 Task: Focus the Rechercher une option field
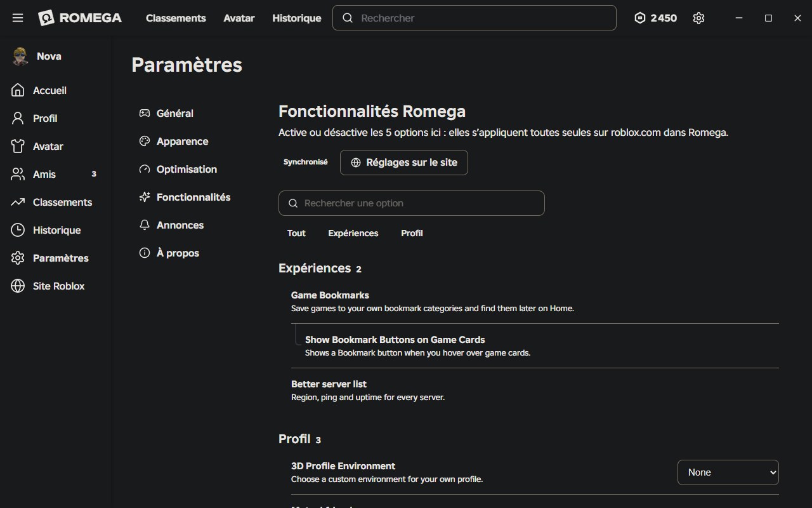pyautogui.click(x=412, y=203)
